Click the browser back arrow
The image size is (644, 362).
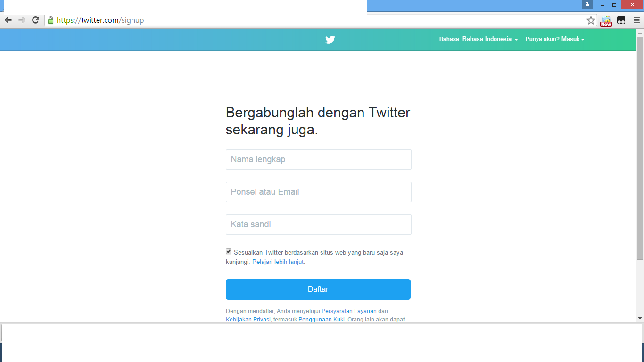(x=8, y=20)
